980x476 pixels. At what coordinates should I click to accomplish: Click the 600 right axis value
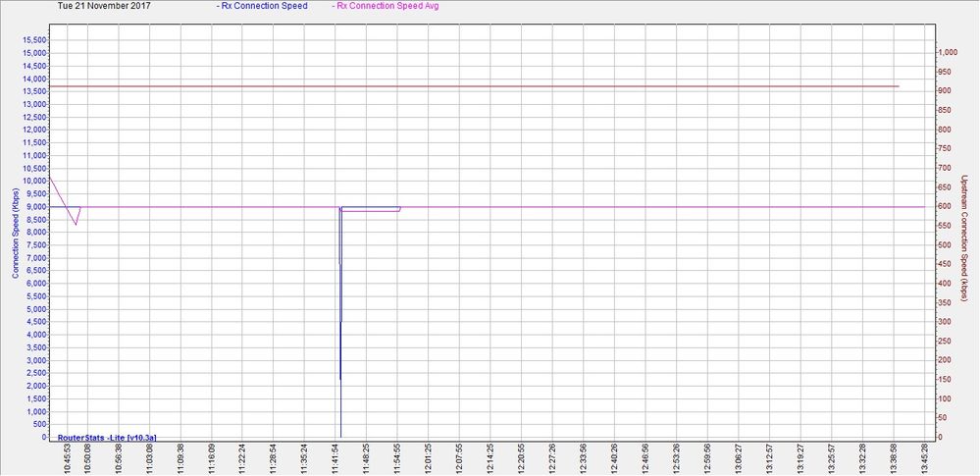943,206
